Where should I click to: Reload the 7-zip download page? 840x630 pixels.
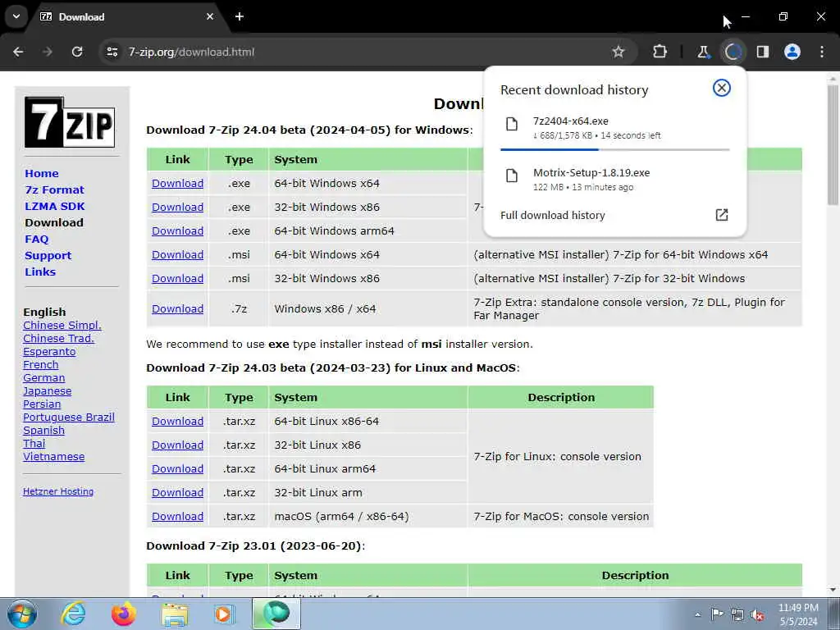click(77, 52)
